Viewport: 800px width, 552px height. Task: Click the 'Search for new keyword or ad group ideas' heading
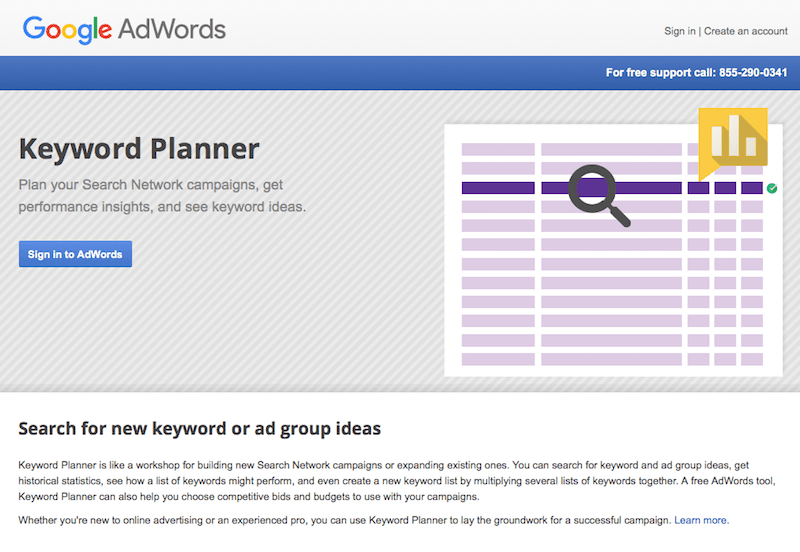point(199,429)
